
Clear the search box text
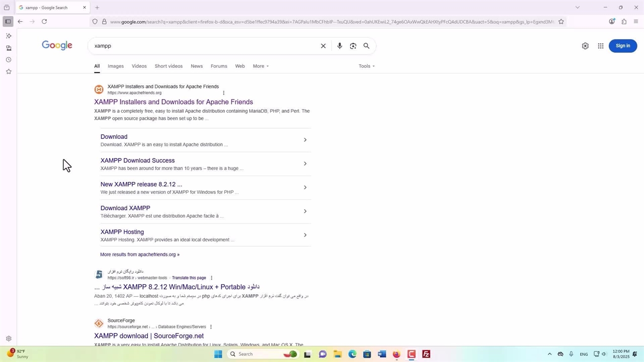(x=324, y=46)
